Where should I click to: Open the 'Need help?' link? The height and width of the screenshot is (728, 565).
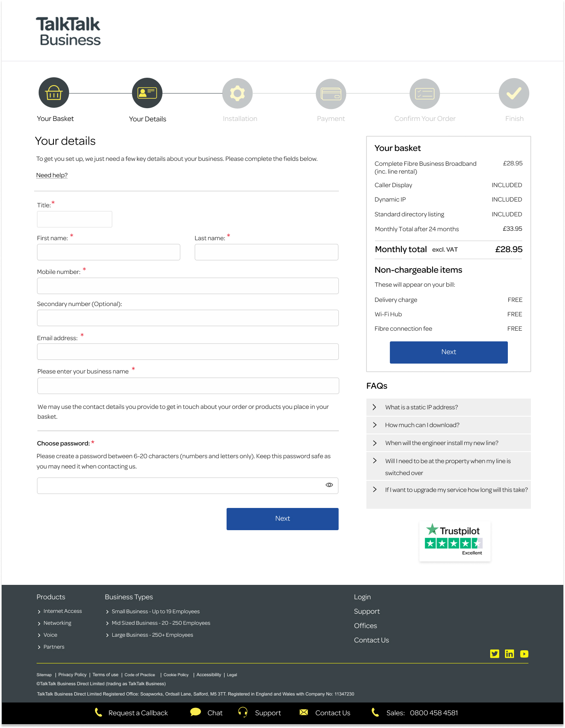52,175
